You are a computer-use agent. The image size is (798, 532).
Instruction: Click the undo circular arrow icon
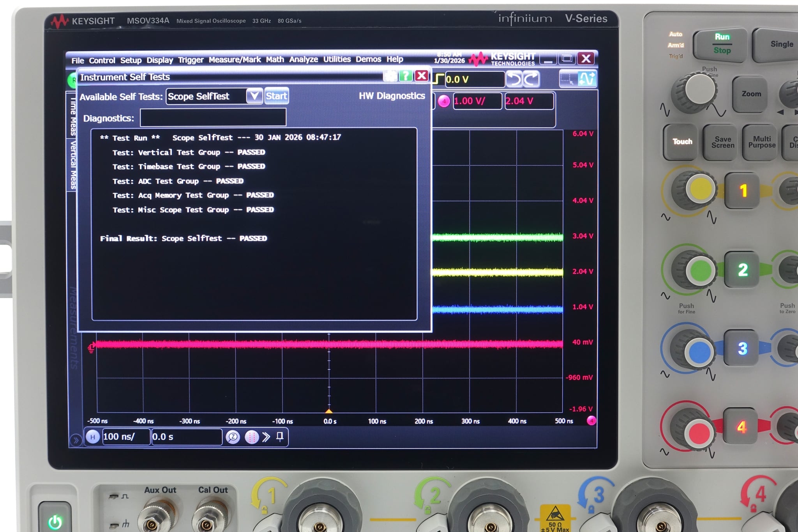tap(513, 78)
